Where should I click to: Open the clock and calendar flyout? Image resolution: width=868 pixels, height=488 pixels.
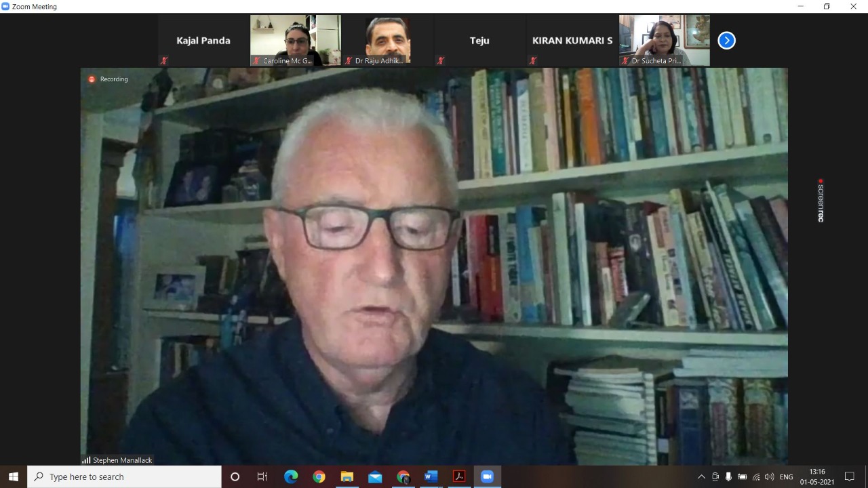817,476
